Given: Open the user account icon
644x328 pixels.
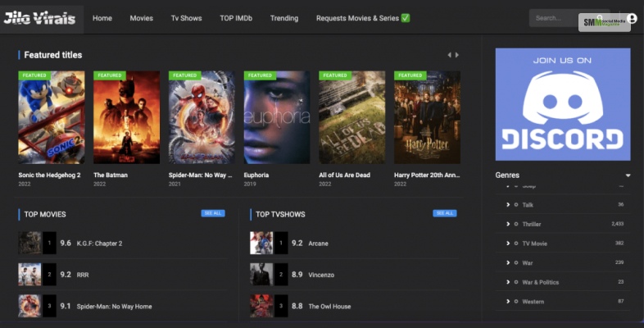Looking at the screenshot, I should click(632, 18).
